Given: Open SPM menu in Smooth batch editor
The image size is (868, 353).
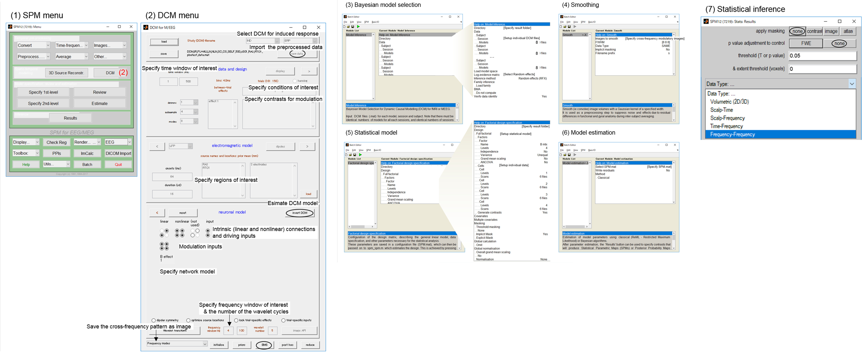Looking at the screenshot, I should 583,22.
